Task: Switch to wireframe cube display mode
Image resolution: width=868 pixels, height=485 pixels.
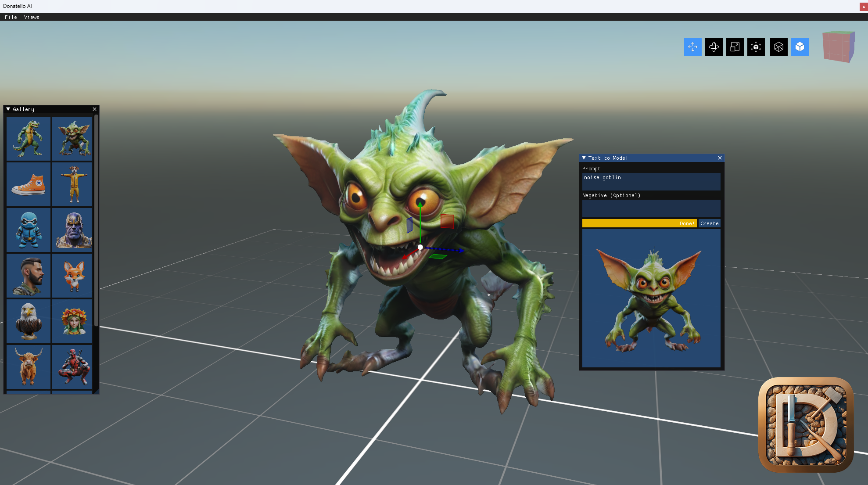Action: (778, 47)
